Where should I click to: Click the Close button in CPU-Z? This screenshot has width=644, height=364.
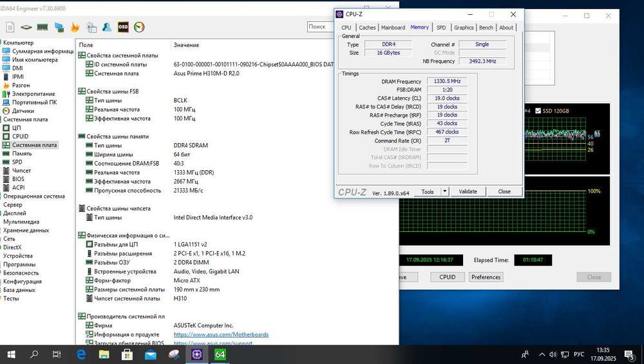tap(504, 191)
